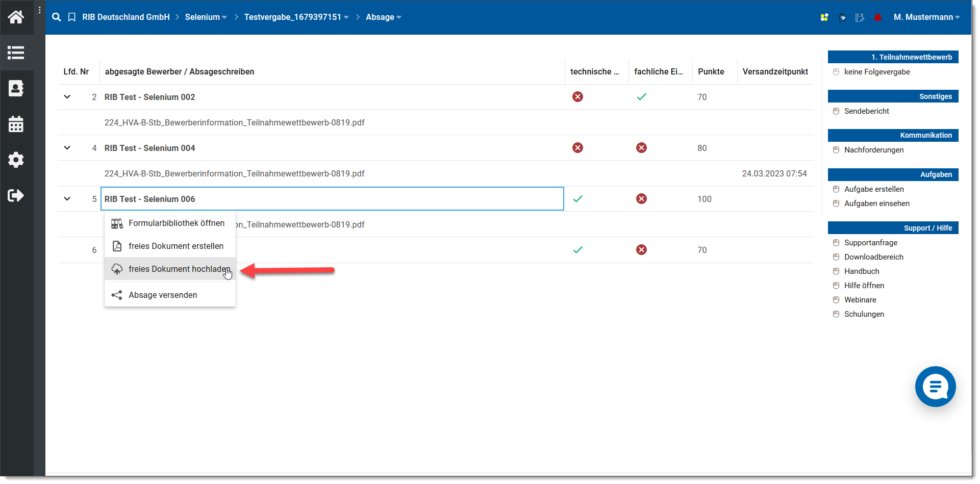Image resolution: width=980 pixels, height=484 pixels.
Task: Open the vertical three-dot menu
Action: [x=40, y=10]
